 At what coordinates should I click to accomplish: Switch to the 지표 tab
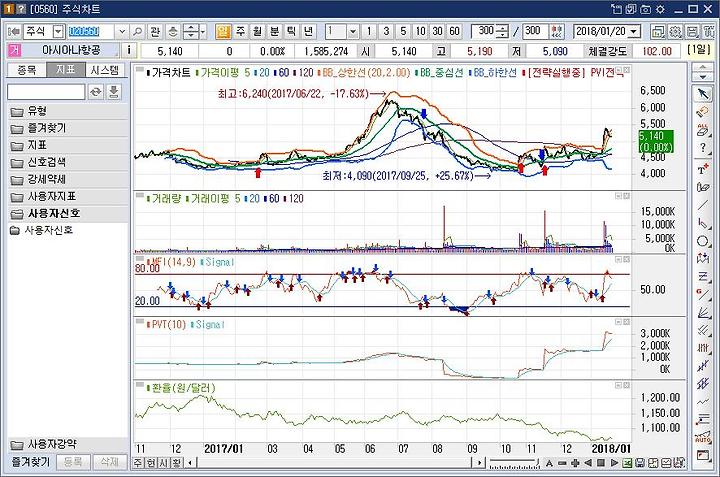[x=65, y=70]
